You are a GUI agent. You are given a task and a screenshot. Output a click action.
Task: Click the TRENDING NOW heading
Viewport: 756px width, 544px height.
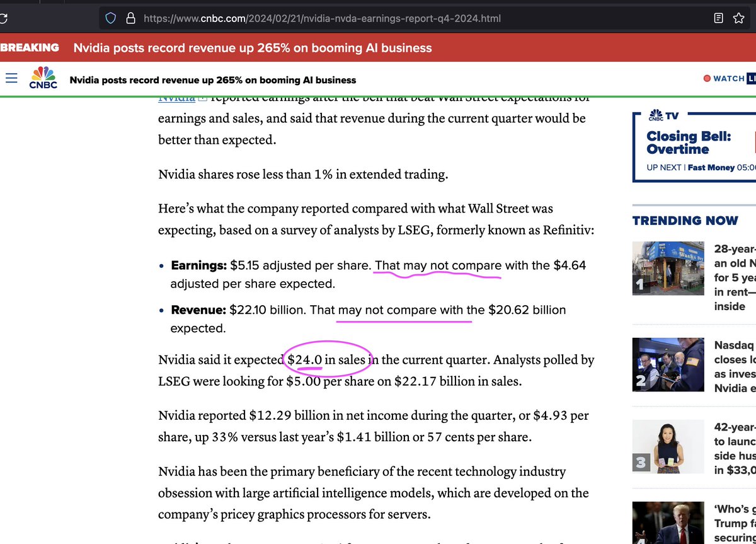(685, 221)
